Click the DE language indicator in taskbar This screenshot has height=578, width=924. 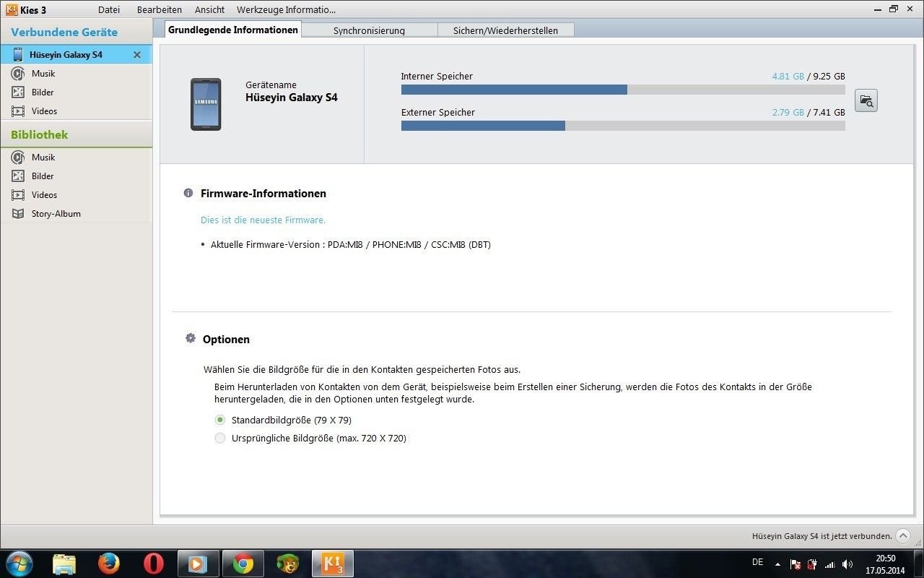(x=757, y=562)
